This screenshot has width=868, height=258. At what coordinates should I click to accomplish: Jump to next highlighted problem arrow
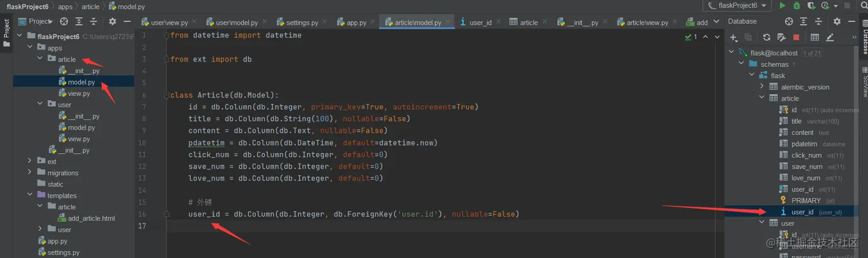(717, 37)
